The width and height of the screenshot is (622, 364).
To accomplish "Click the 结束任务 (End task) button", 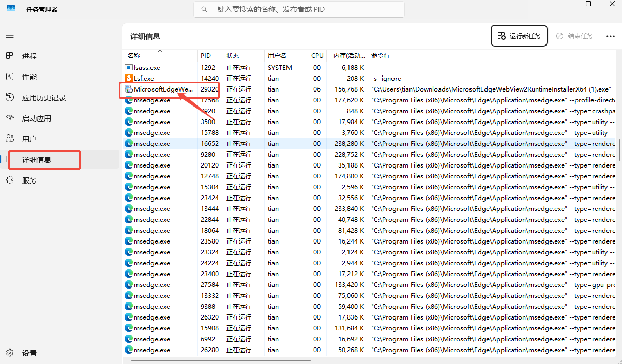I will tap(574, 36).
